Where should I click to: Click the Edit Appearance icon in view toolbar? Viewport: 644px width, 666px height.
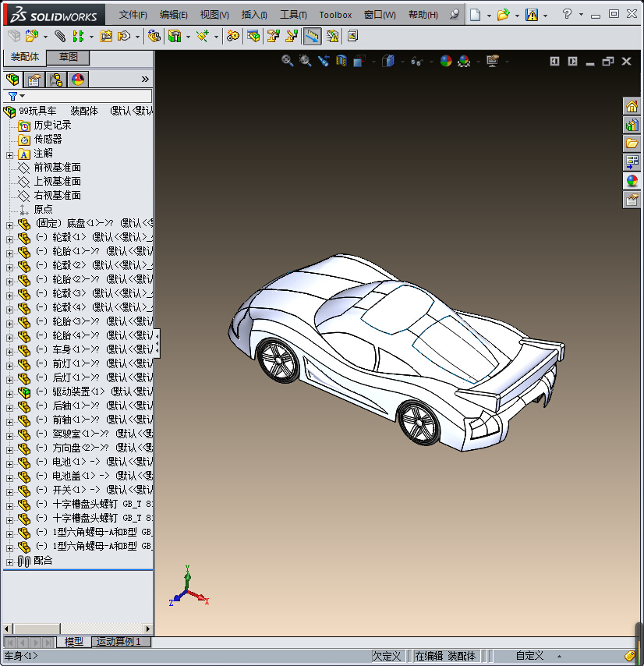pyautogui.click(x=446, y=61)
